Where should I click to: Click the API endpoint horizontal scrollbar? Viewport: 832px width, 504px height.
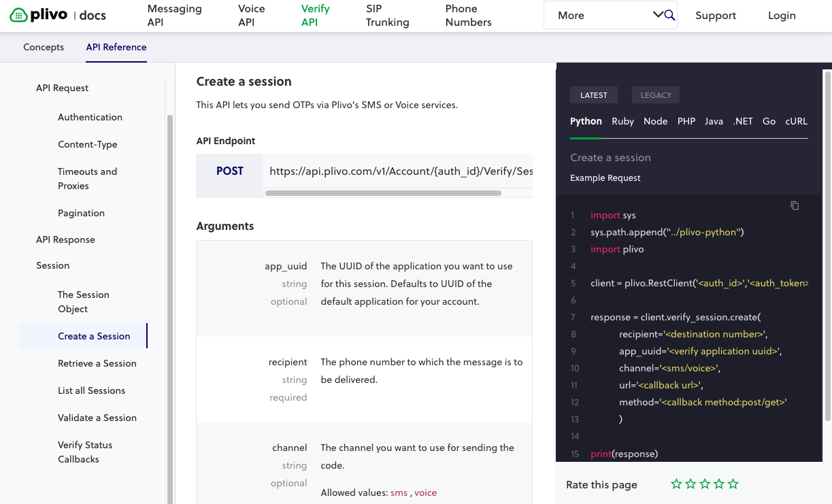click(383, 193)
